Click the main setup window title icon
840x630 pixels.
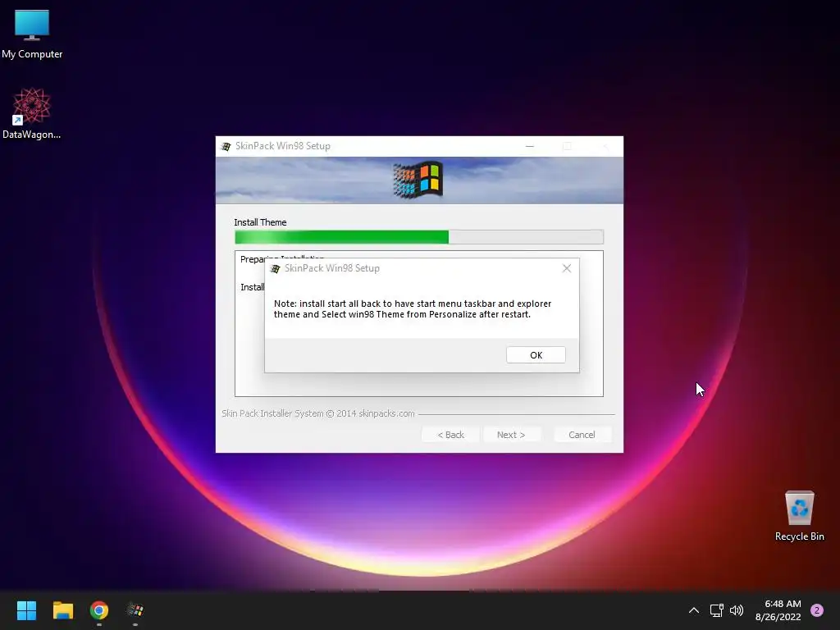pos(226,146)
